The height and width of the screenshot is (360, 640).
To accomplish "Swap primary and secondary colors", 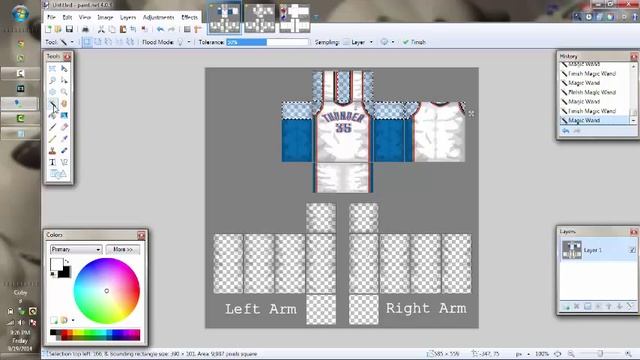I will pos(67,262).
